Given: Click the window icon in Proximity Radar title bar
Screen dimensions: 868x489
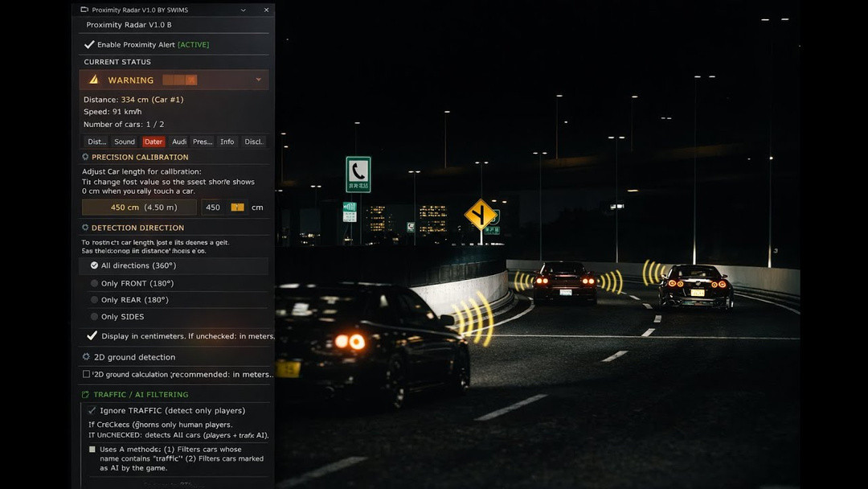Looking at the screenshot, I should click(84, 10).
